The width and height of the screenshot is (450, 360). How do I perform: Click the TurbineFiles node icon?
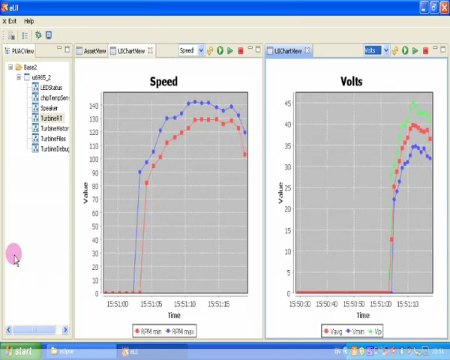35,138
